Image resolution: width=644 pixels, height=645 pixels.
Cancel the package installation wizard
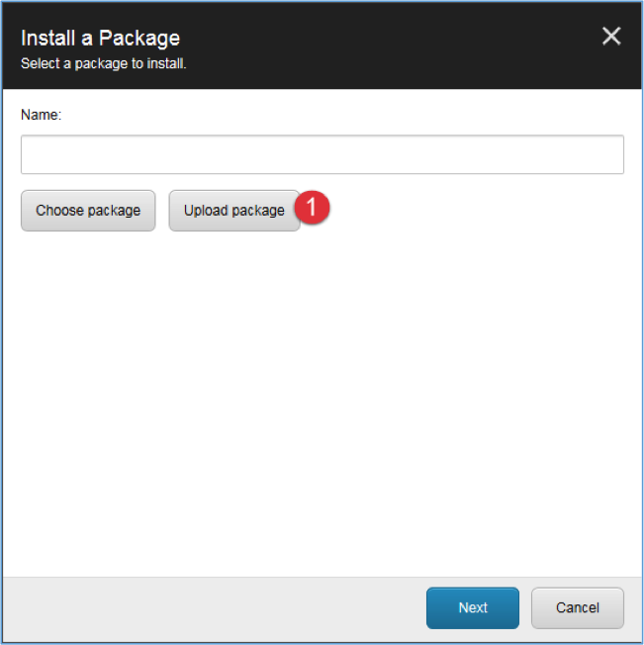[578, 607]
